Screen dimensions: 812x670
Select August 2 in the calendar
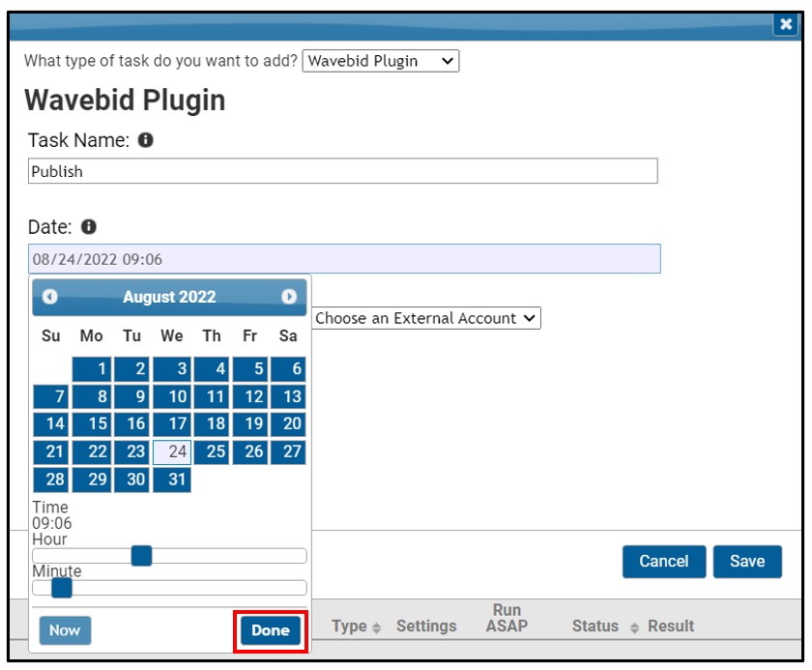click(x=132, y=369)
